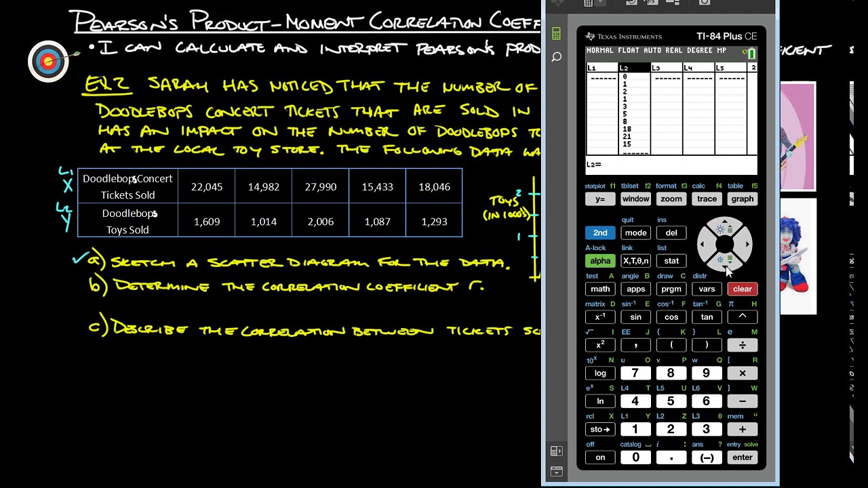Click the apps key

click(635, 289)
